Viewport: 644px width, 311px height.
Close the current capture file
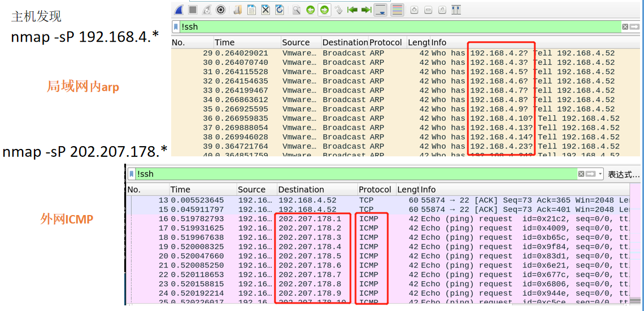coord(266,10)
